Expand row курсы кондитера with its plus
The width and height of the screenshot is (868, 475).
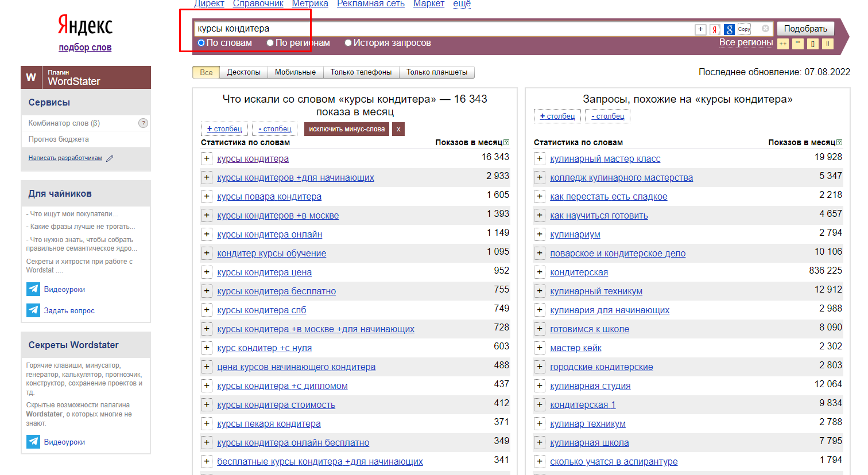207,158
